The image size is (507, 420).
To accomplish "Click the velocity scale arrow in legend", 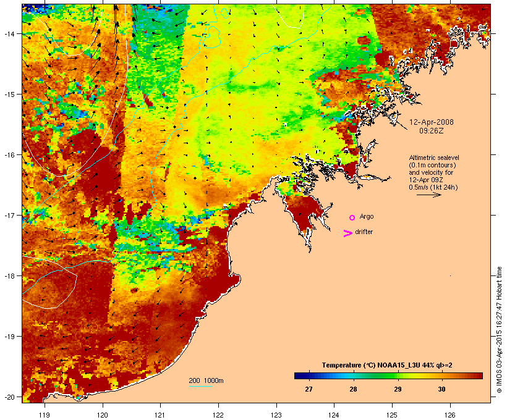I will click(428, 195).
